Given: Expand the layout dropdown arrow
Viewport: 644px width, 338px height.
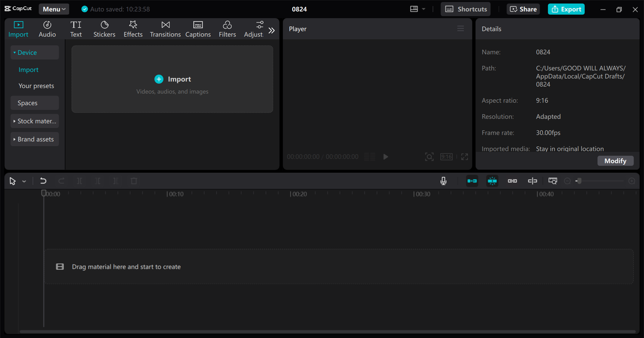Looking at the screenshot, I should coord(424,9).
